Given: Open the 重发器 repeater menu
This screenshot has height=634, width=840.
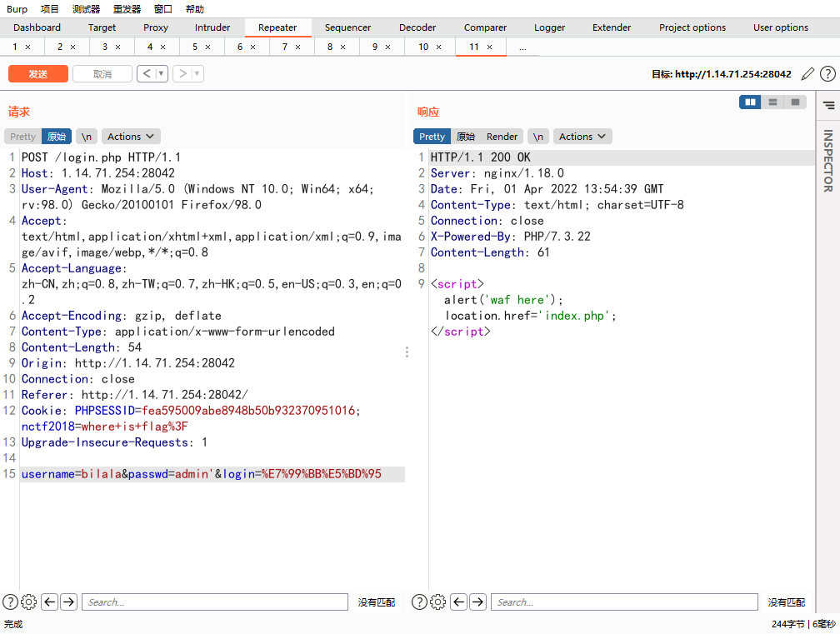Looking at the screenshot, I should [127, 9].
